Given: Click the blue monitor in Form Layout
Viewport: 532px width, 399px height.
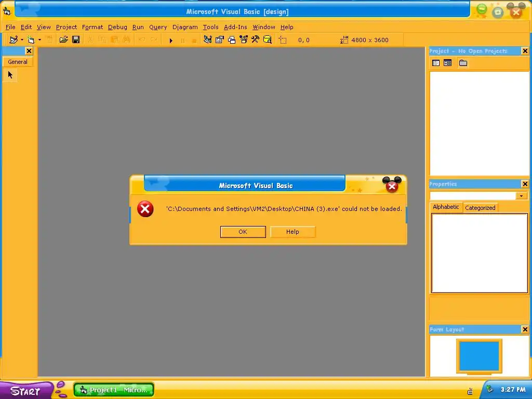Looking at the screenshot, I should click(x=479, y=356).
